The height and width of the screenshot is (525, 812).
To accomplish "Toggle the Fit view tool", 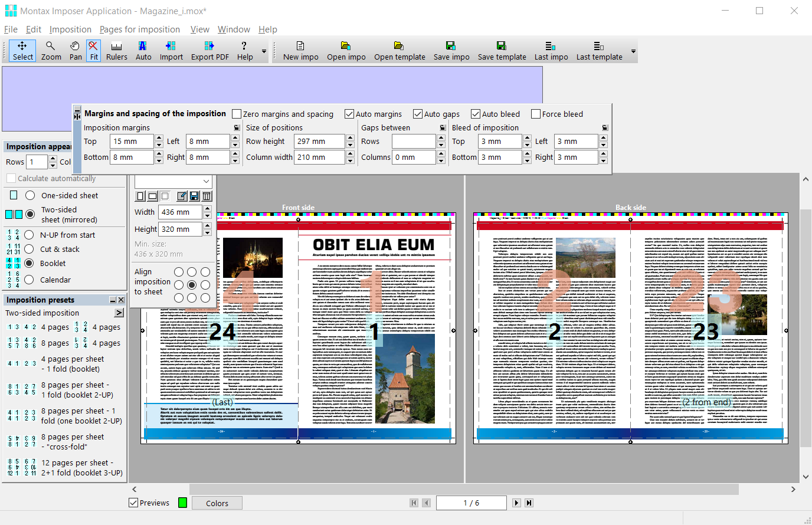I will tap(94, 51).
